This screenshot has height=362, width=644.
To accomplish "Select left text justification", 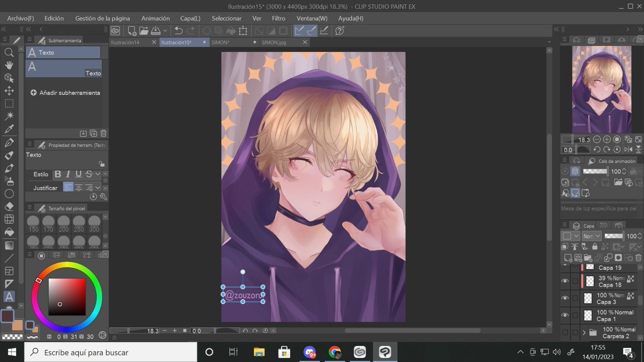I will point(68,188).
